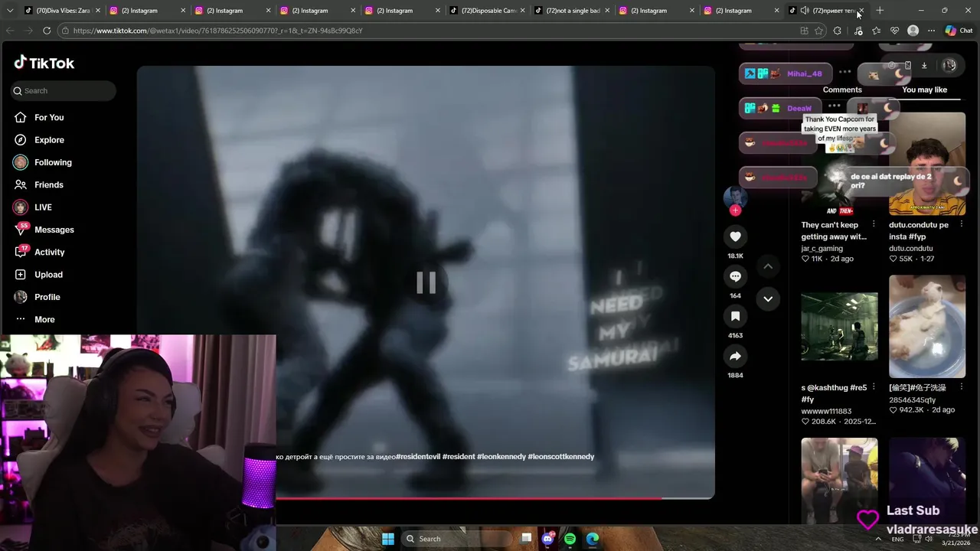Click the tiktok.com address bar
The width and height of the screenshot is (980, 551).
click(x=427, y=31)
